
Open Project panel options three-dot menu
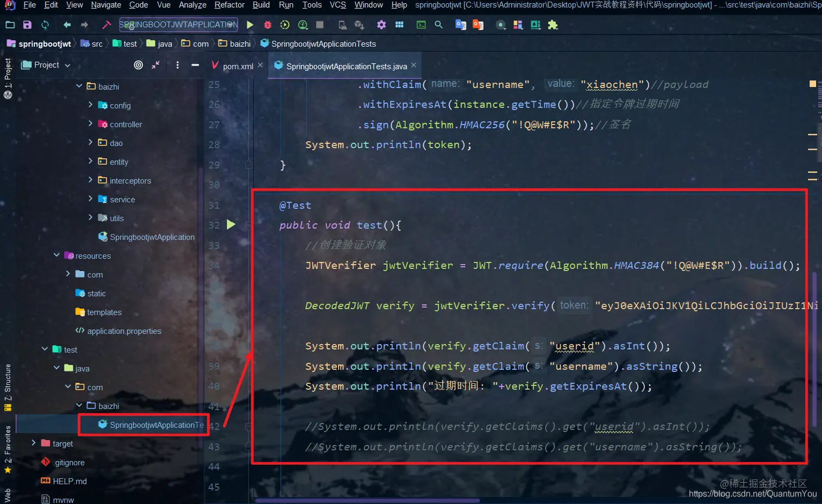pos(177,65)
